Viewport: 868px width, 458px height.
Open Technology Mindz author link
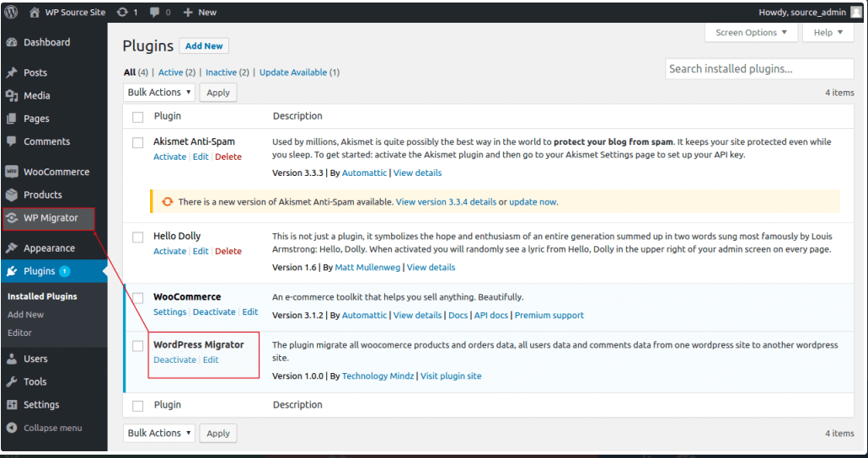pyautogui.click(x=378, y=376)
